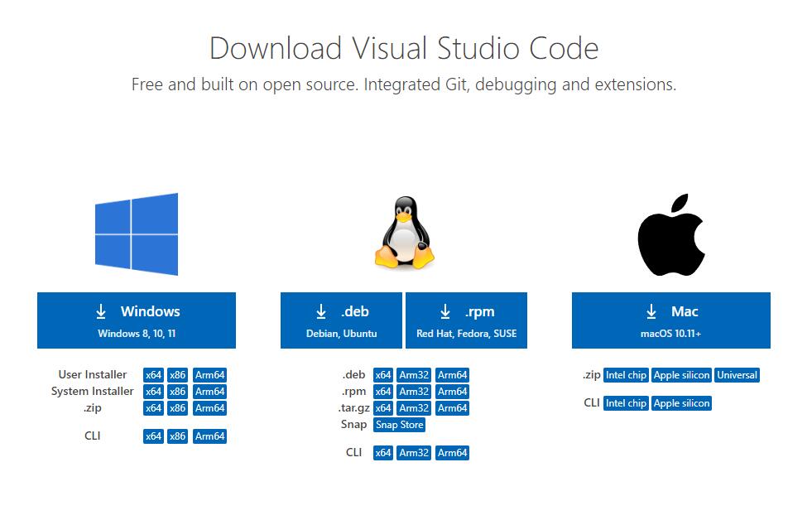Select Arm32 for Linux .deb
812x520 pixels.
click(x=414, y=375)
